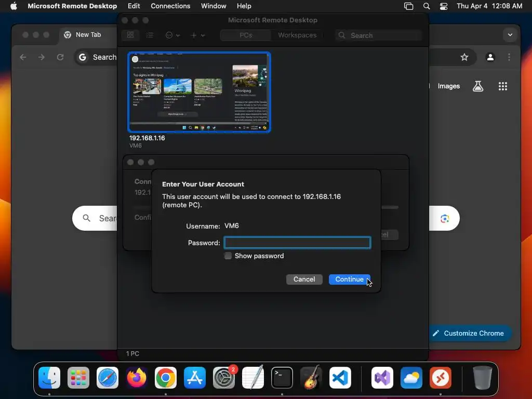The width and height of the screenshot is (532, 399).
Task: Open Finder from the Dock
Action: coord(49,378)
